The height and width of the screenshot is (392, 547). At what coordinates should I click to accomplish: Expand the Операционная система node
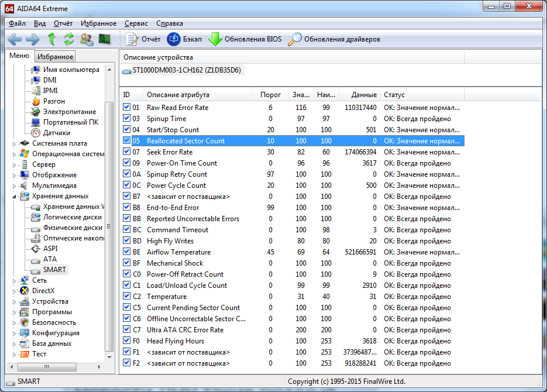pyautogui.click(x=14, y=154)
